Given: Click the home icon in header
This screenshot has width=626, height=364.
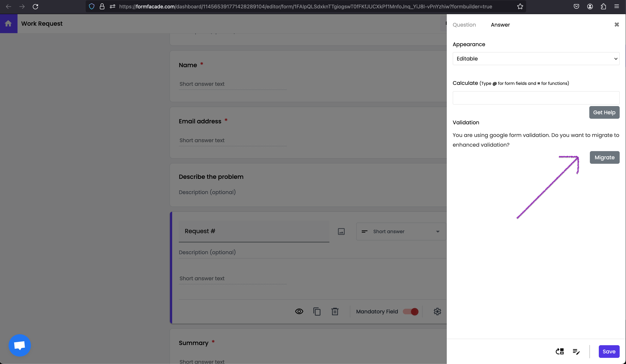Looking at the screenshot, I should point(8,24).
